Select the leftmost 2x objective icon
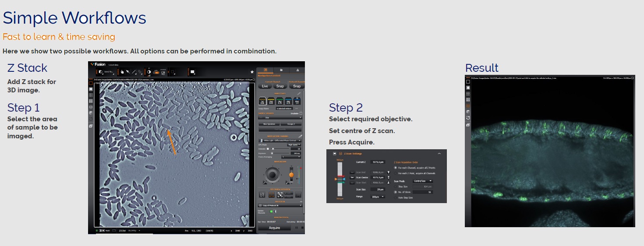The height and width of the screenshot is (246, 644). pyautogui.click(x=263, y=101)
